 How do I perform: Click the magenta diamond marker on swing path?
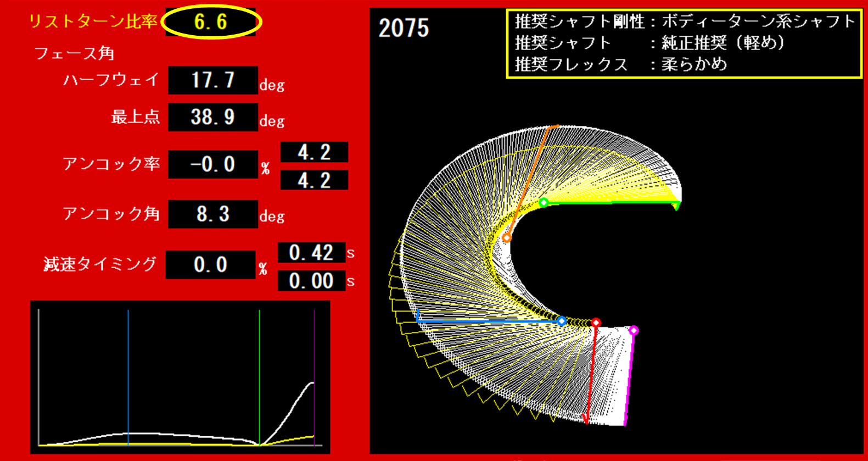[634, 330]
